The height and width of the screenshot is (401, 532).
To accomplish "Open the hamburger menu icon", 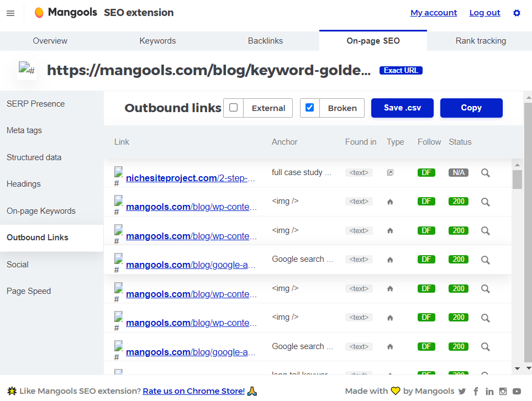I will (10, 13).
